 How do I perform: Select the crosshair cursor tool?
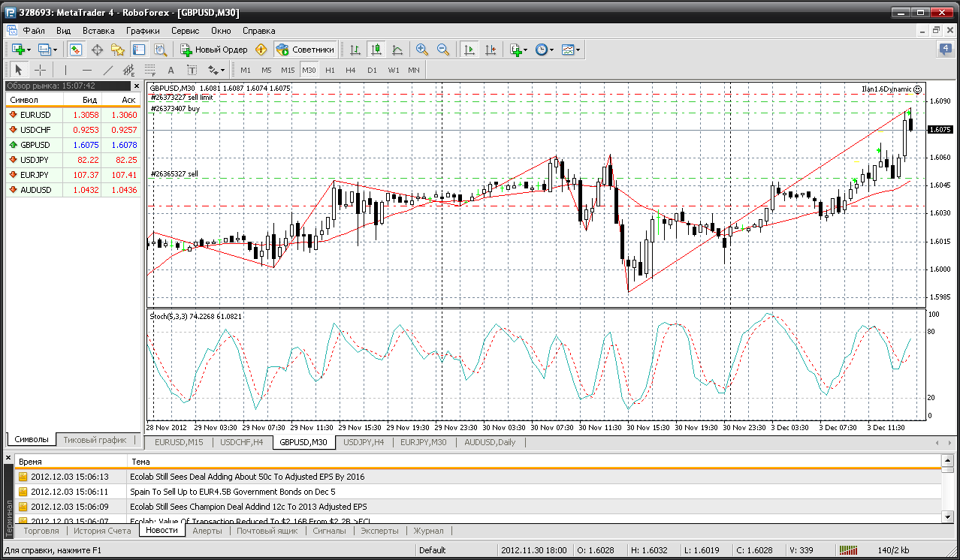click(x=40, y=70)
